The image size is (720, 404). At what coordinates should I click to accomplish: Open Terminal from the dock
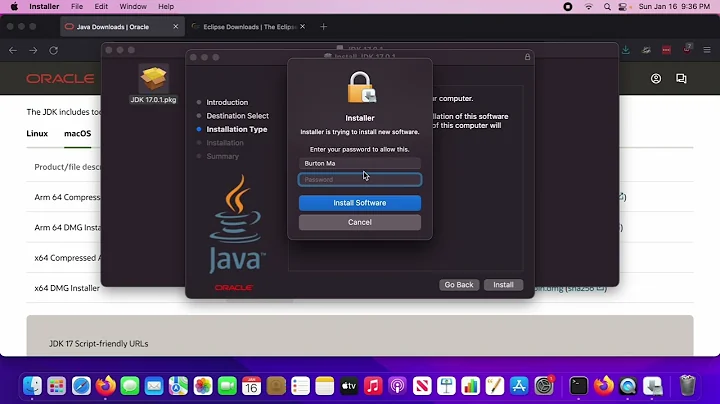pyautogui.click(x=579, y=386)
